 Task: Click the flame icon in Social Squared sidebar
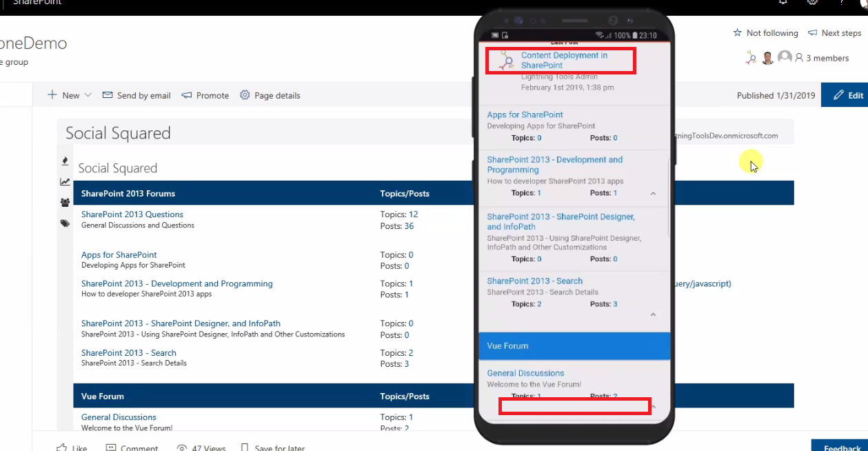coord(65,161)
